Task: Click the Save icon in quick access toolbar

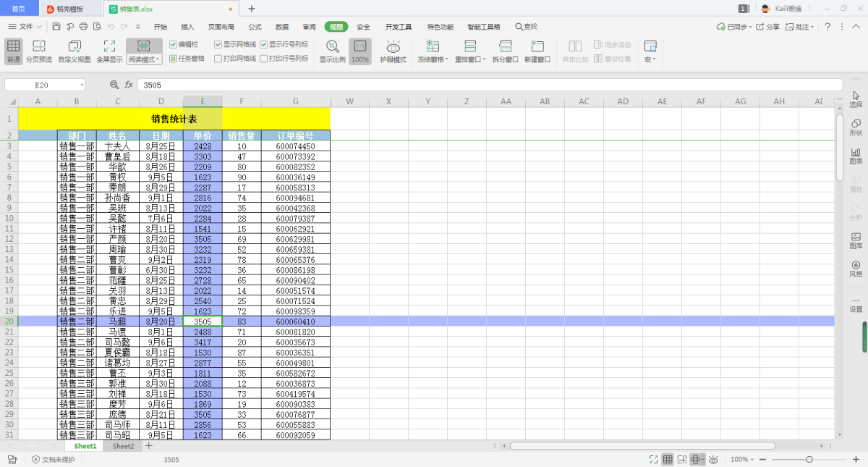Action: (x=56, y=27)
